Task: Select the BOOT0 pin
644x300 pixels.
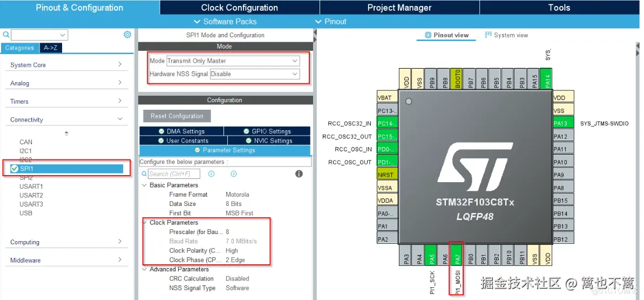Action: (457, 78)
